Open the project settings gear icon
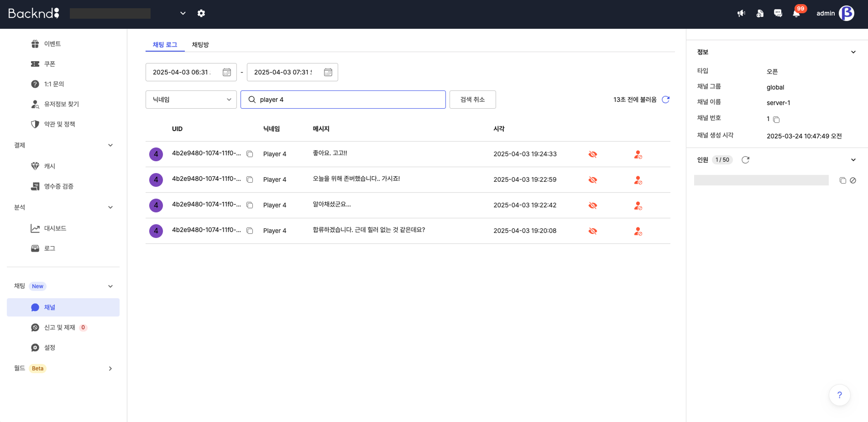Image resolution: width=868 pixels, height=422 pixels. 201,13
